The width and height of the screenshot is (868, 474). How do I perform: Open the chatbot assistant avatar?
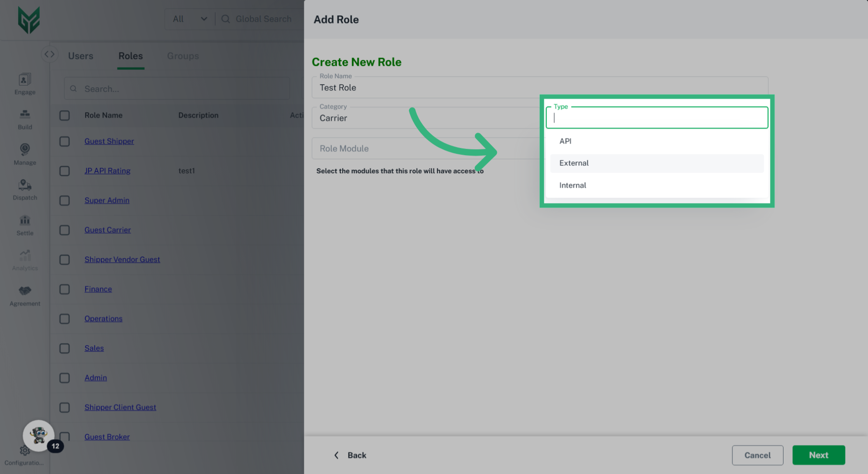click(39, 436)
